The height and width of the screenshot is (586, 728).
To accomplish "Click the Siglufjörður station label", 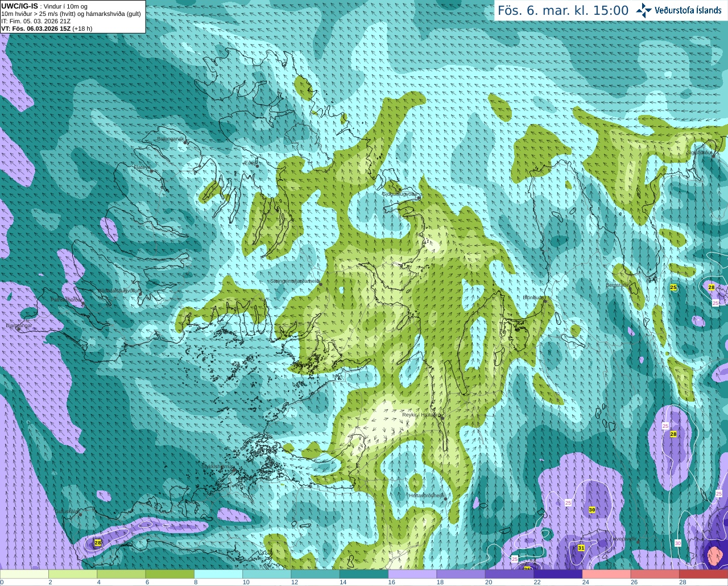I will [x=700, y=152].
